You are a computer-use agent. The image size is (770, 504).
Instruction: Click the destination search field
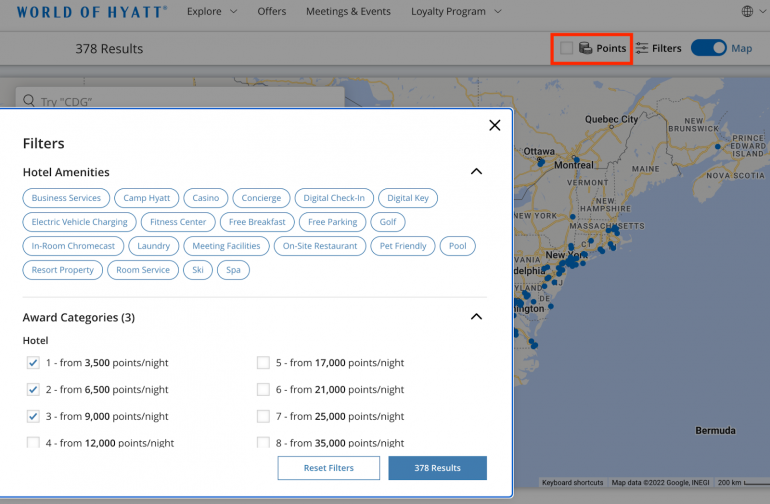click(x=180, y=101)
